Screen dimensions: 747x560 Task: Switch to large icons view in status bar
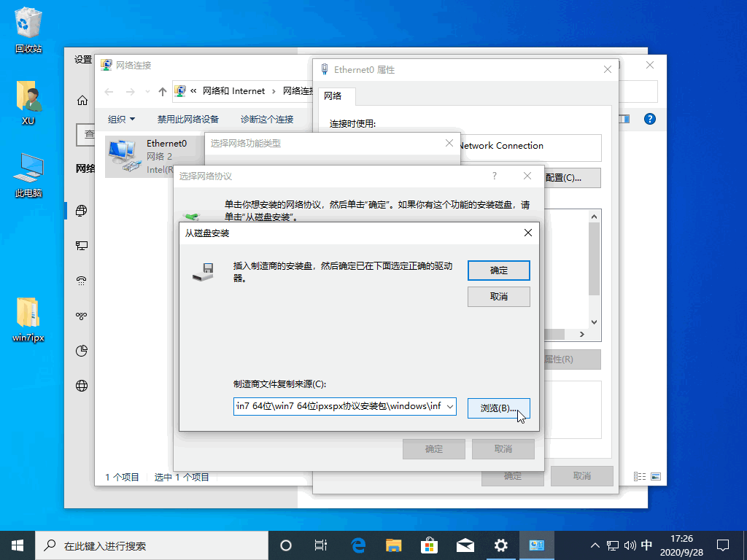[x=656, y=476]
